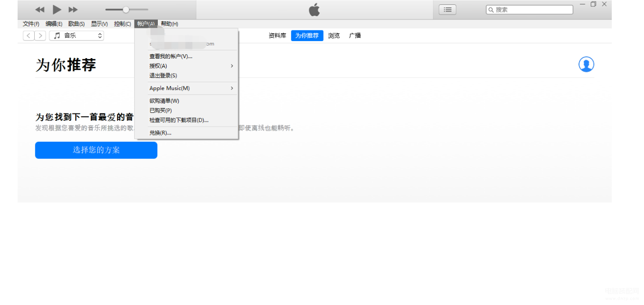This screenshot has height=305, width=644.
Task: Open the 帮助(H) menu
Action: point(169,24)
